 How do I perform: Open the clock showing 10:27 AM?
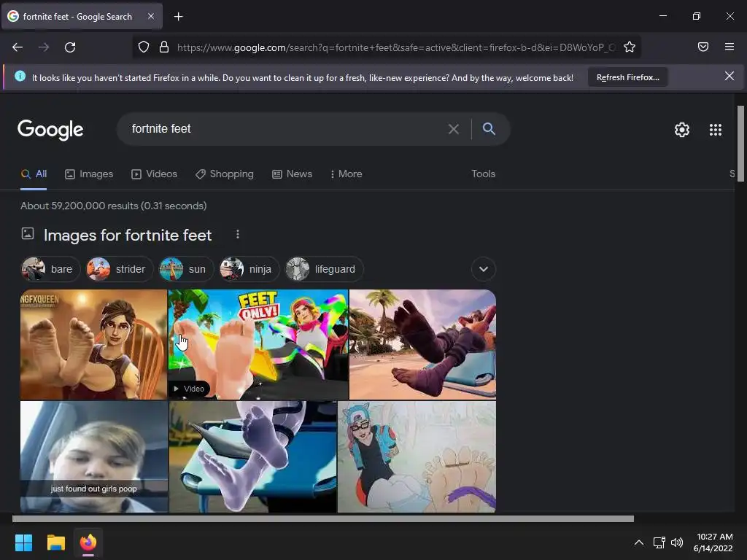[713, 542]
